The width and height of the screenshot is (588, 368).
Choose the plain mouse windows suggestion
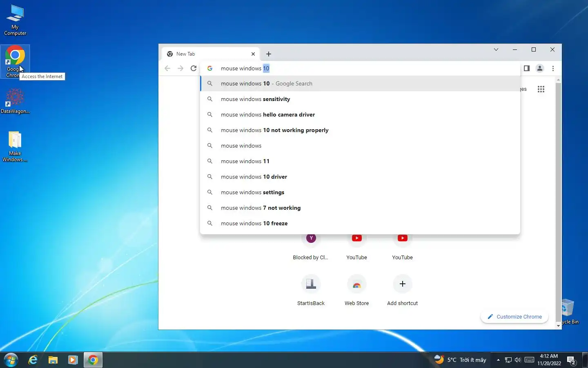click(360, 146)
